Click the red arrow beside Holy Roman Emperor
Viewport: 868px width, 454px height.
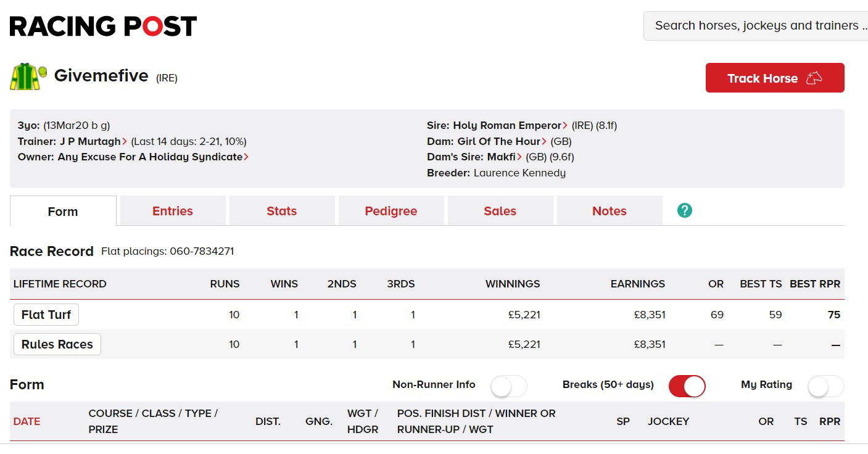point(566,126)
